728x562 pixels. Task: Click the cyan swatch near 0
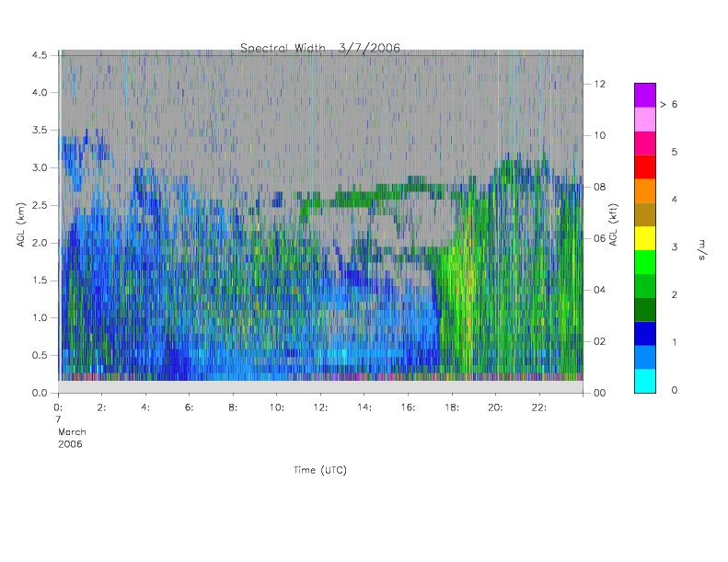645,381
